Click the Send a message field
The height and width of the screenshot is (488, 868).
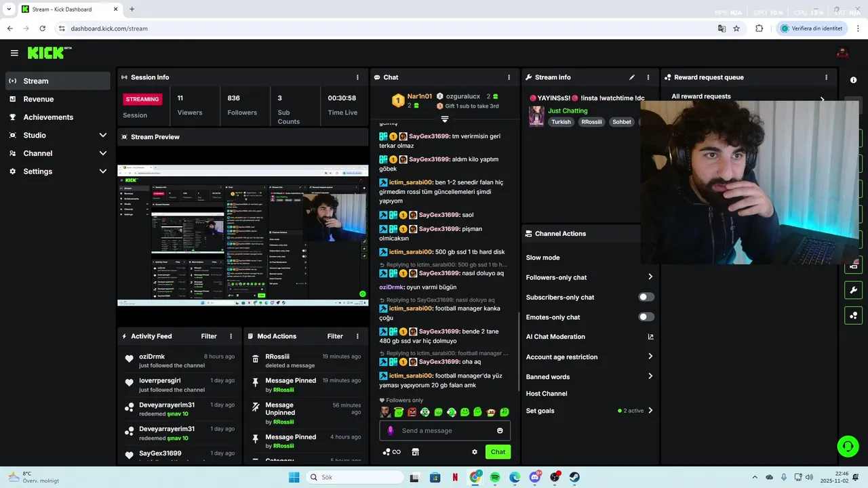pos(446,430)
